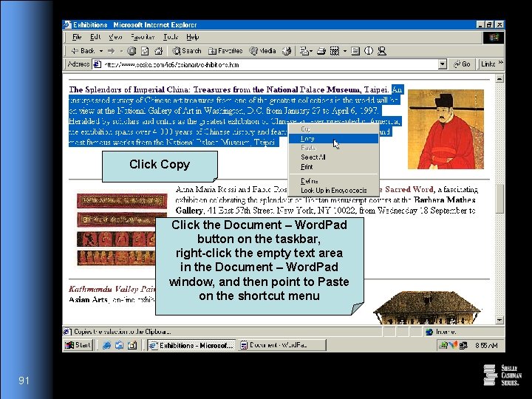Click the Back arrow in the toolbar
532x399 pixels.
click(x=83, y=51)
